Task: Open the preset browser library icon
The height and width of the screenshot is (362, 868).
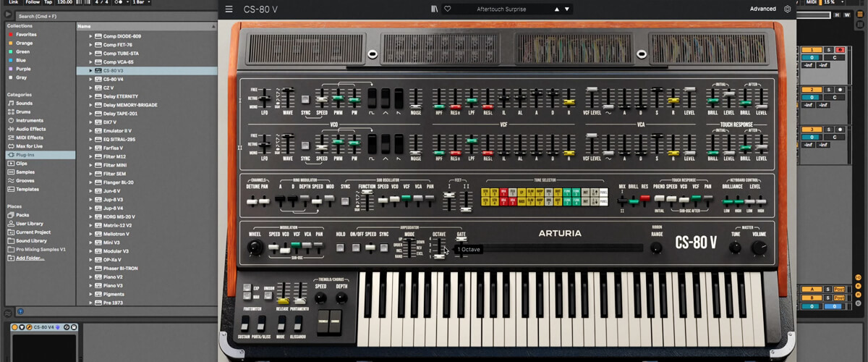Action: click(x=433, y=9)
